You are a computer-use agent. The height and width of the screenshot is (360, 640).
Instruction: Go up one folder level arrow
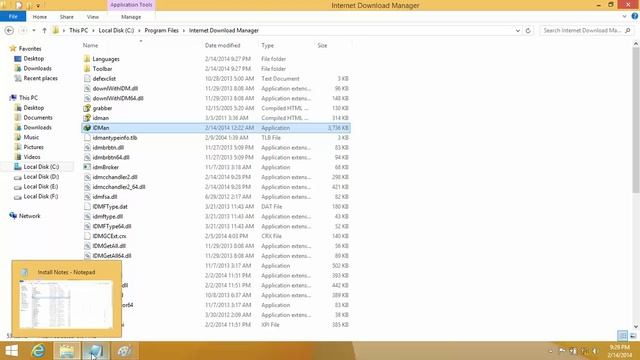point(44,30)
